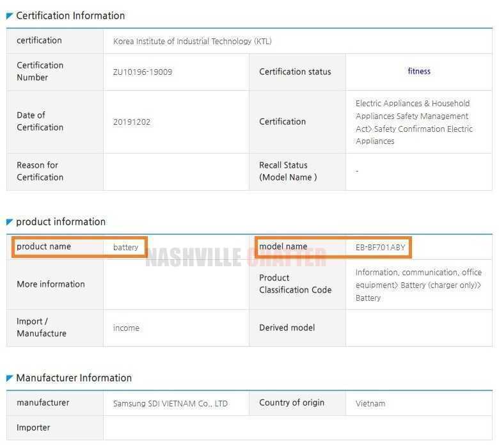Click the 'income' import/manufacture value
Screen dimensions: 499x448
[x=126, y=328]
